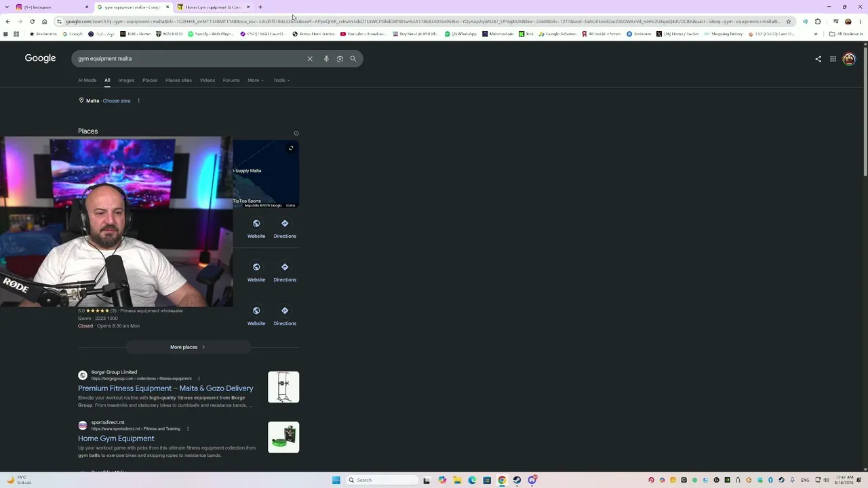Switch to the Instagram browser tab
Image resolution: width=868 pixels, height=488 pixels.
tap(52, 7)
